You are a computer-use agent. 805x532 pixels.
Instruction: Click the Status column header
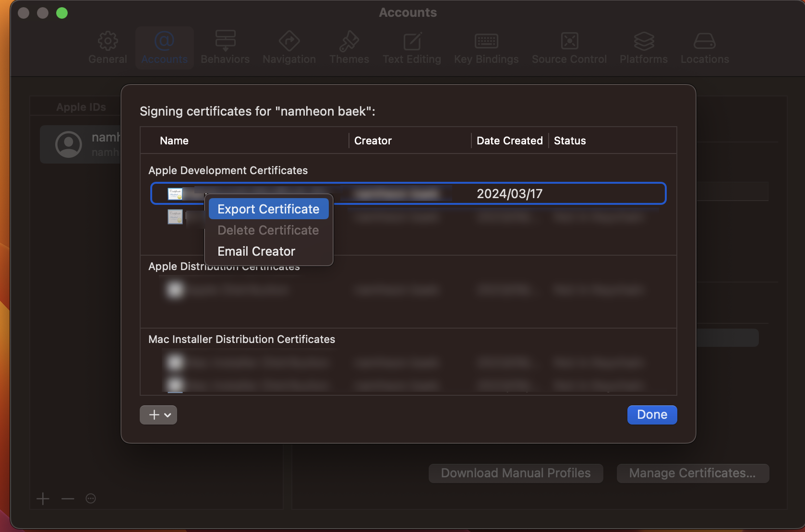point(570,141)
